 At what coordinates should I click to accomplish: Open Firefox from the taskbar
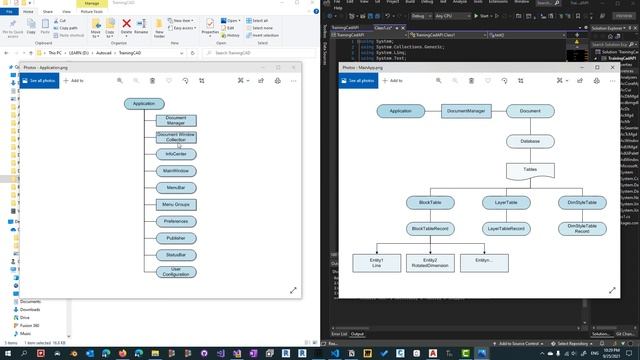coord(122,353)
